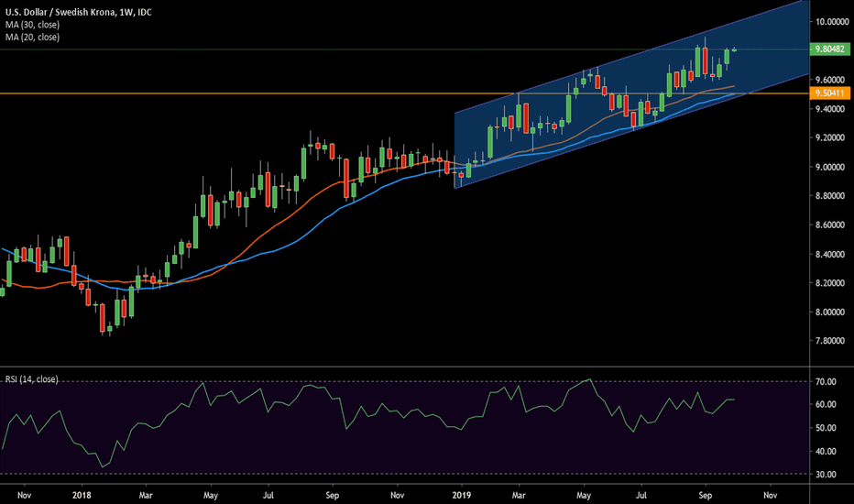The width and height of the screenshot is (854, 504).
Task: Click the rightmost Nov label on time axis
Action: click(x=770, y=495)
